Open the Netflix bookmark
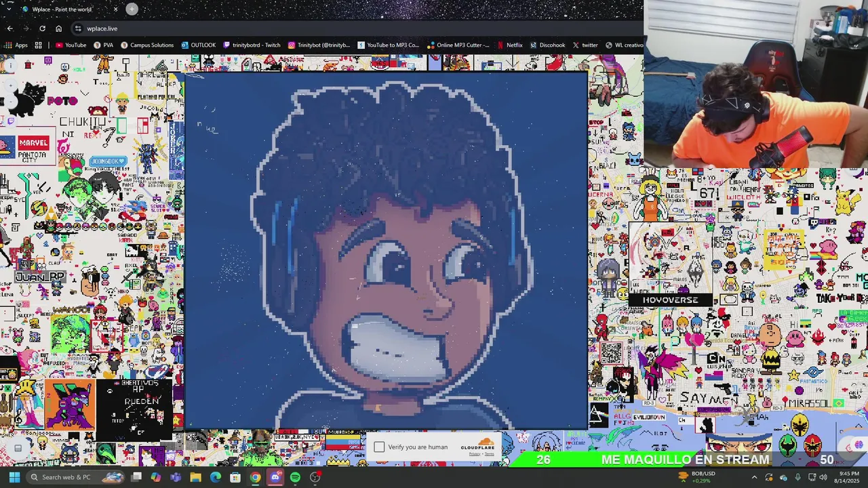The width and height of the screenshot is (868, 488). pyautogui.click(x=510, y=45)
